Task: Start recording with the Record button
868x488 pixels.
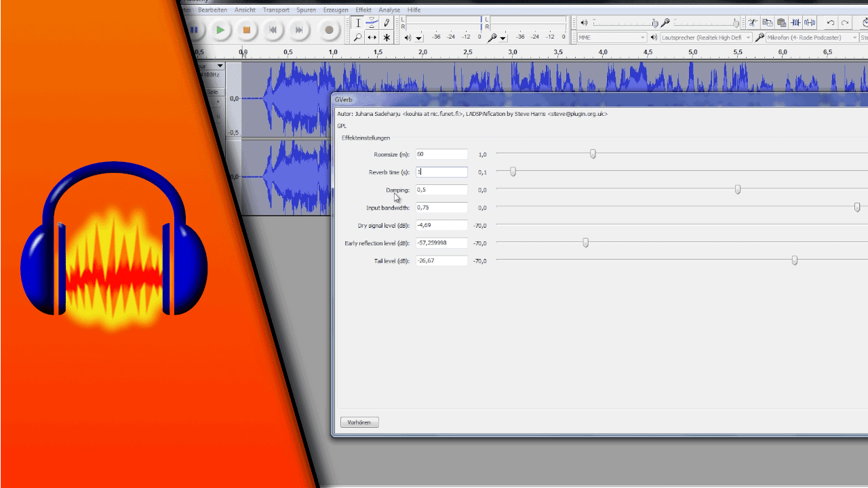Action: 329,30
